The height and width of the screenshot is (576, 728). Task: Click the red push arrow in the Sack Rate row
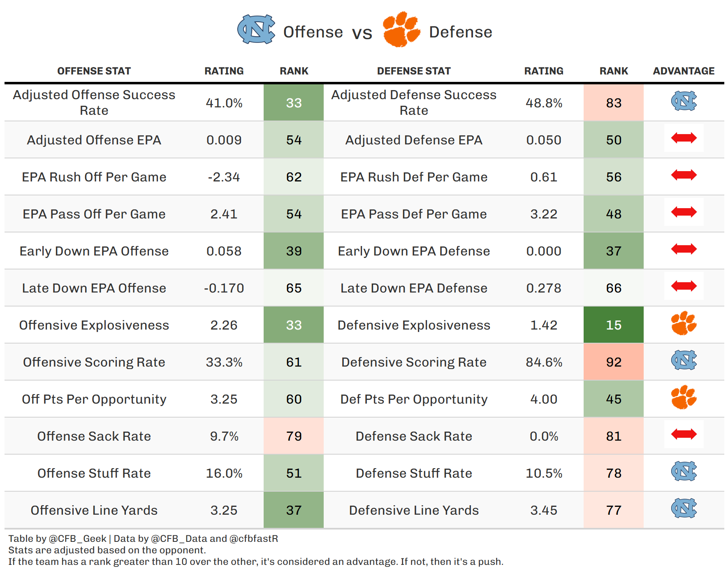(684, 434)
